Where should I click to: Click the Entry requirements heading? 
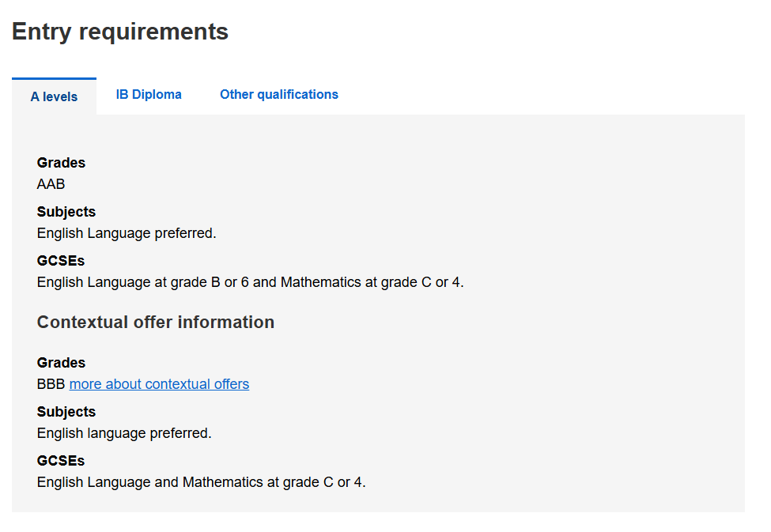pyautogui.click(x=120, y=32)
